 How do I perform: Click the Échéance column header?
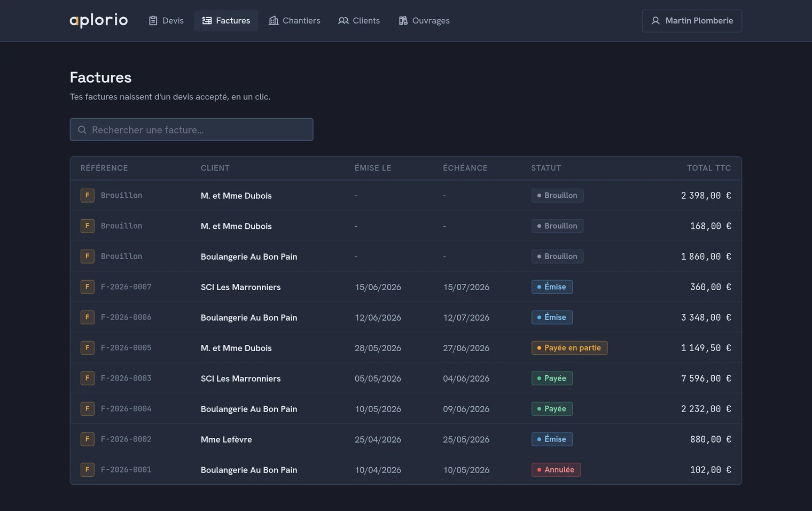465,168
